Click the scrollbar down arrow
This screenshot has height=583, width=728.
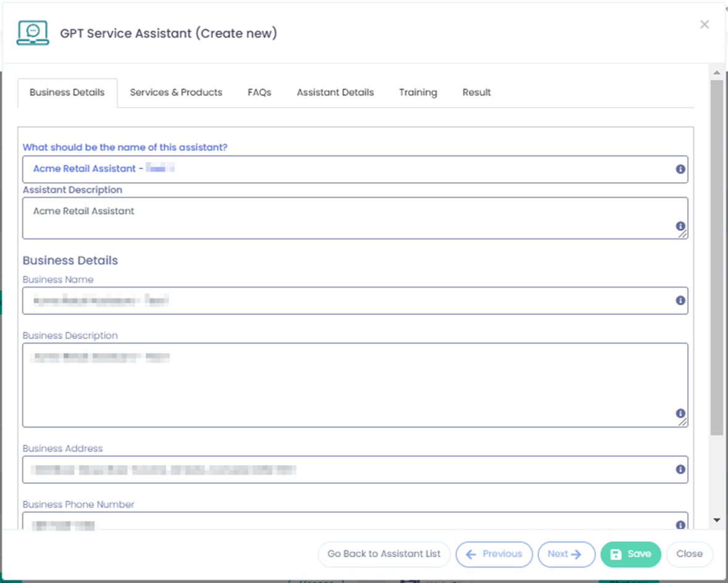click(x=717, y=520)
